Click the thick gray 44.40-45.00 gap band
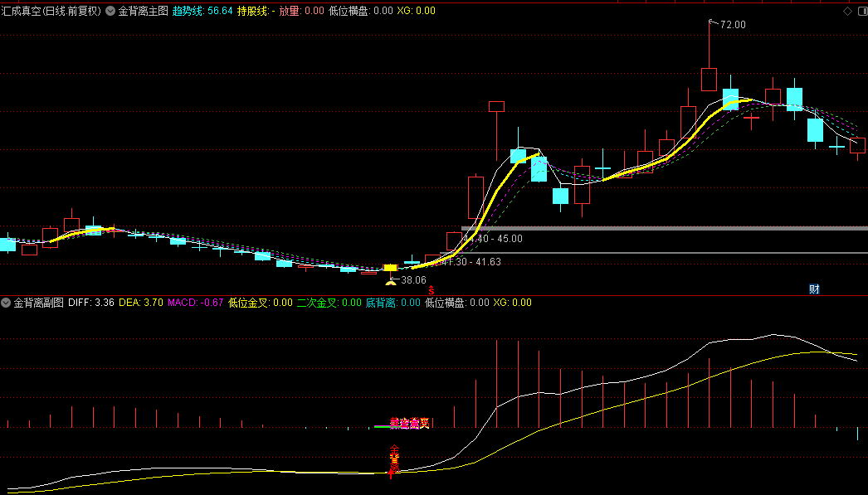The width and height of the screenshot is (868, 495). pyautogui.click(x=665, y=228)
